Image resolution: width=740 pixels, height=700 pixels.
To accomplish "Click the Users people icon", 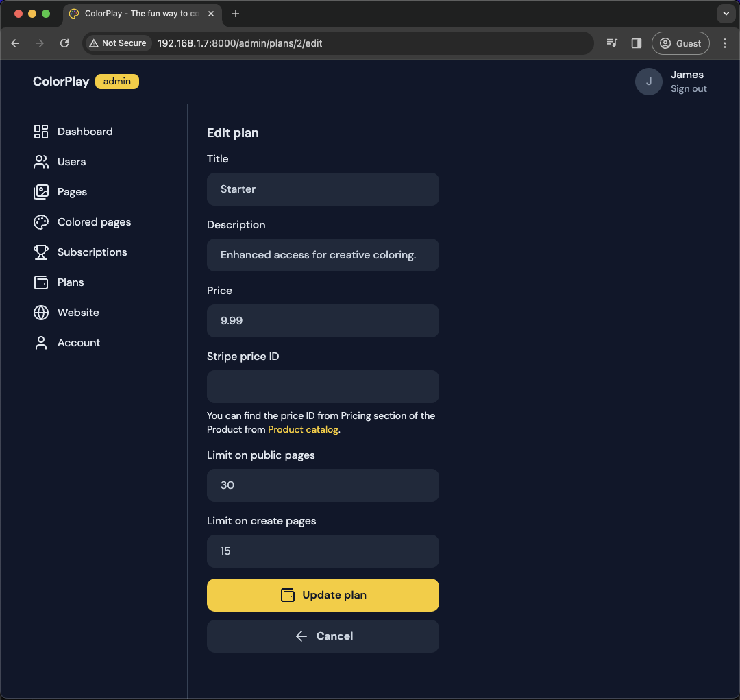I will pyautogui.click(x=41, y=162).
